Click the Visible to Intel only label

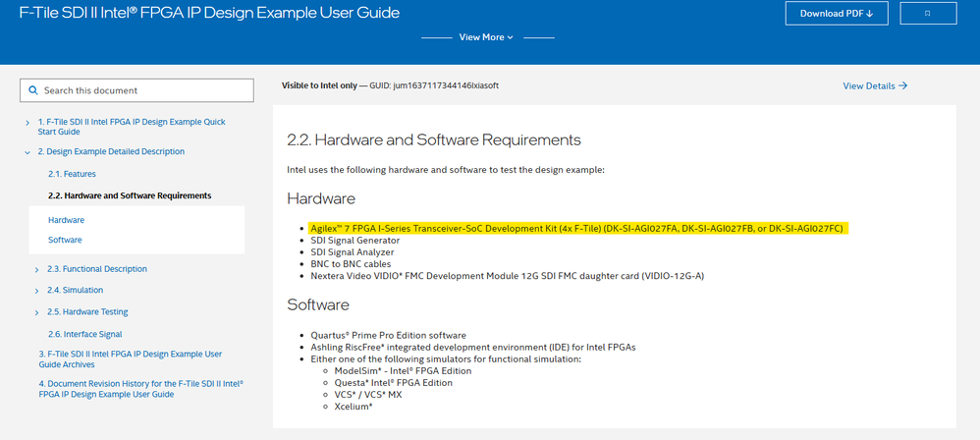point(319,85)
